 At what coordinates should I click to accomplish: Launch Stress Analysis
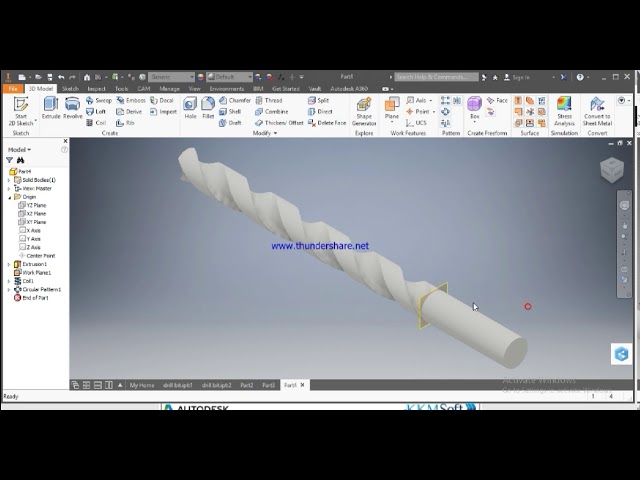pyautogui.click(x=564, y=111)
